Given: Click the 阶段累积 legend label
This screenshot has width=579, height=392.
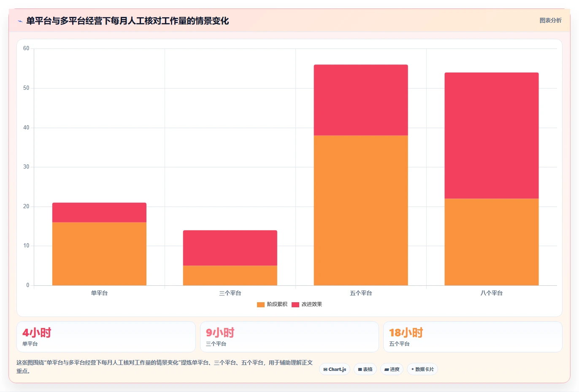Looking at the screenshot, I should pos(277,304).
